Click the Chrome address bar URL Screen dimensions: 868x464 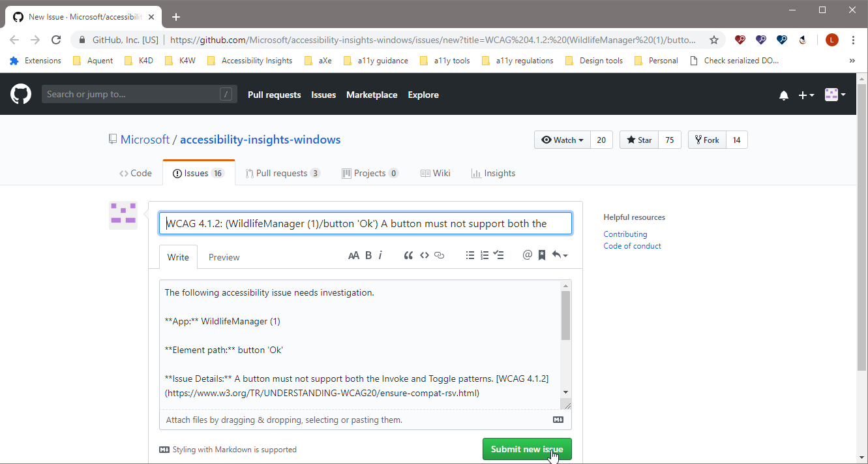click(x=433, y=40)
